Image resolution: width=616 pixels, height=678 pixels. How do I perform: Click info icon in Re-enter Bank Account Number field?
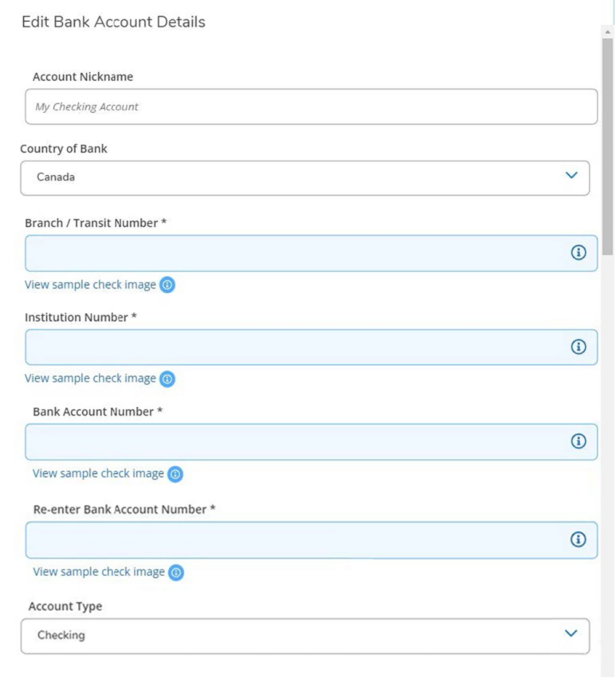(x=578, y=539)
